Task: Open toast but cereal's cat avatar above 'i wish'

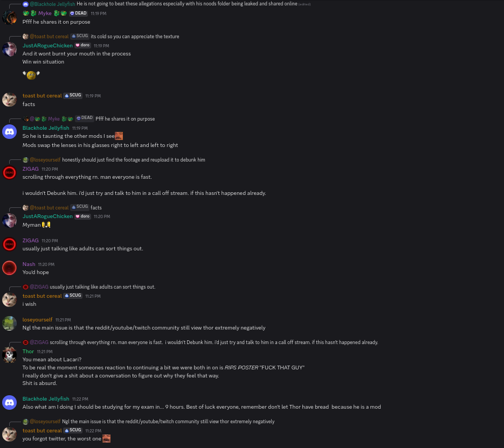Action: [x=9, y=299]
